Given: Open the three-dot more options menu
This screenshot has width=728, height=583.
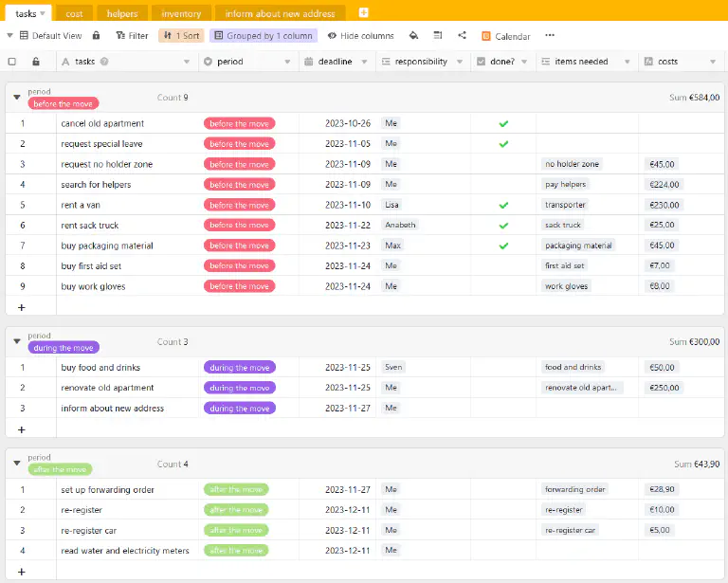Looking at the screenshot, I should click(x=550, y=36).
